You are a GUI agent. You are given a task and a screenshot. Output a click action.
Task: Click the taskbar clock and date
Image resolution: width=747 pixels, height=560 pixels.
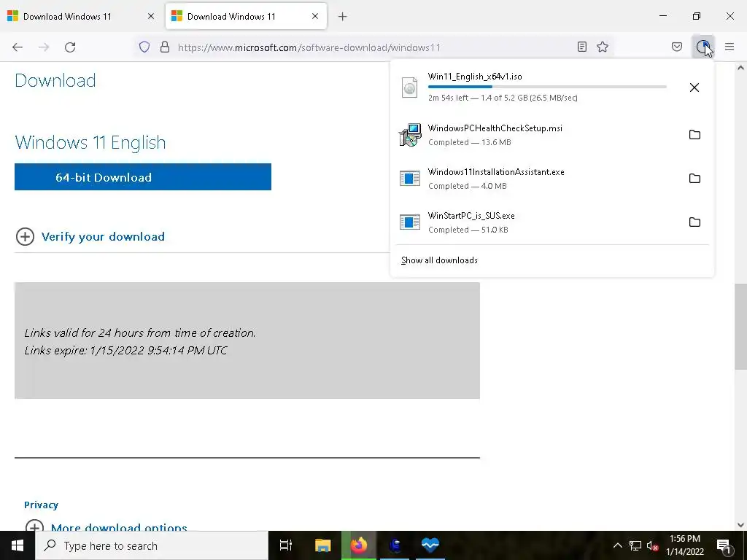tap(684, 545)
